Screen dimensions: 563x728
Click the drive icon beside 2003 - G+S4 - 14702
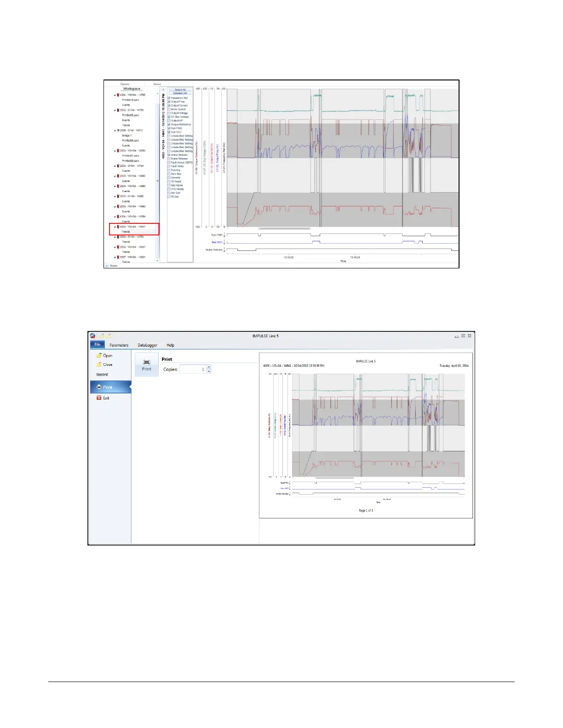click(x=118, y=237)
